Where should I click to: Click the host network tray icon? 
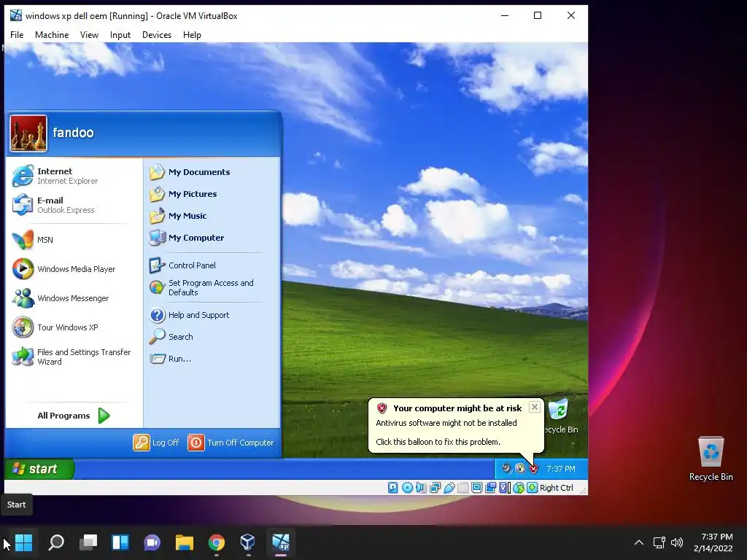[659, 542]
